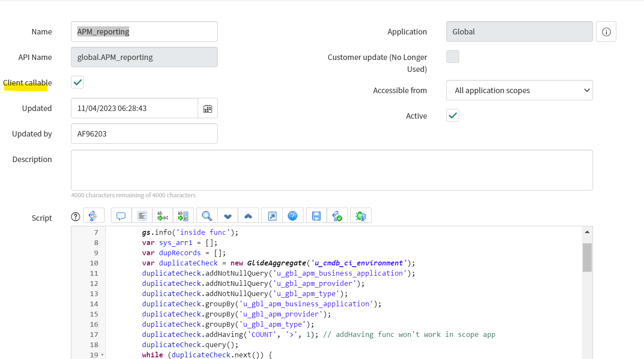The width and height of the screenshot is (644, 359).
Task: Click the find previous up-arrow icon
Action: (x=248, y=216)
